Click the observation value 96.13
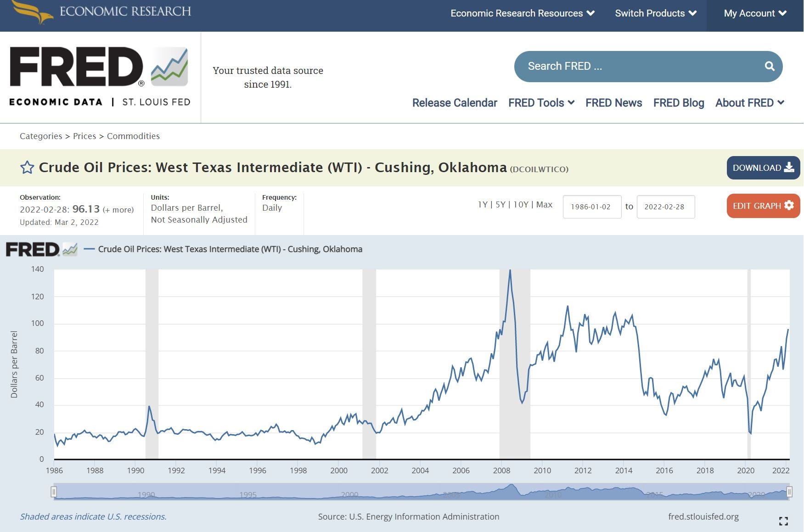Image resolution: width=804 pixels, height=532 pixels. (86, 209)
